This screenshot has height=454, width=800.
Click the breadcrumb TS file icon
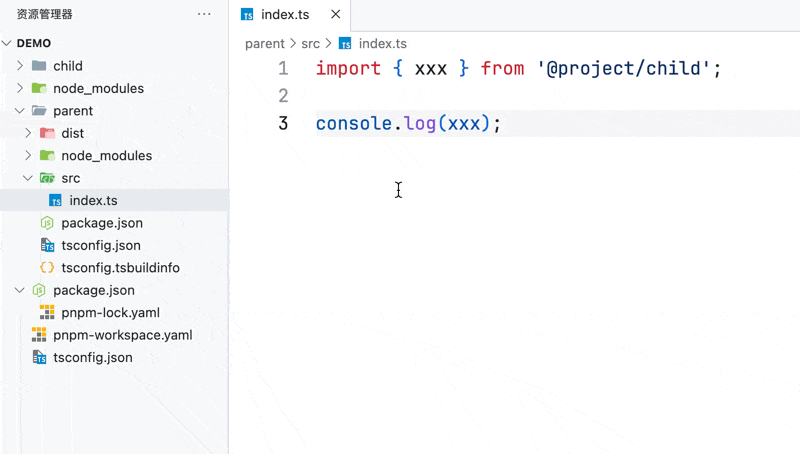click(x=345, y=44)
